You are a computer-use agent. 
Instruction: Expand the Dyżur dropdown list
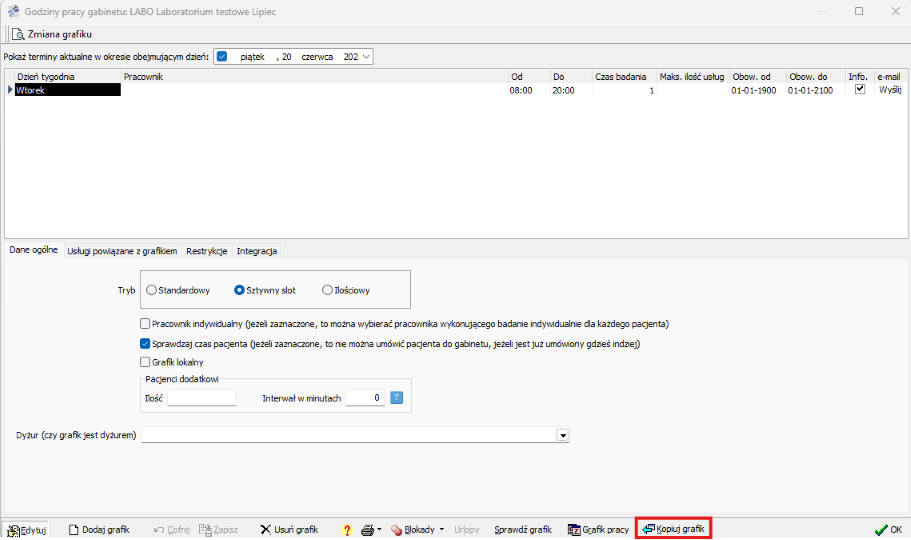coord(562,435)
